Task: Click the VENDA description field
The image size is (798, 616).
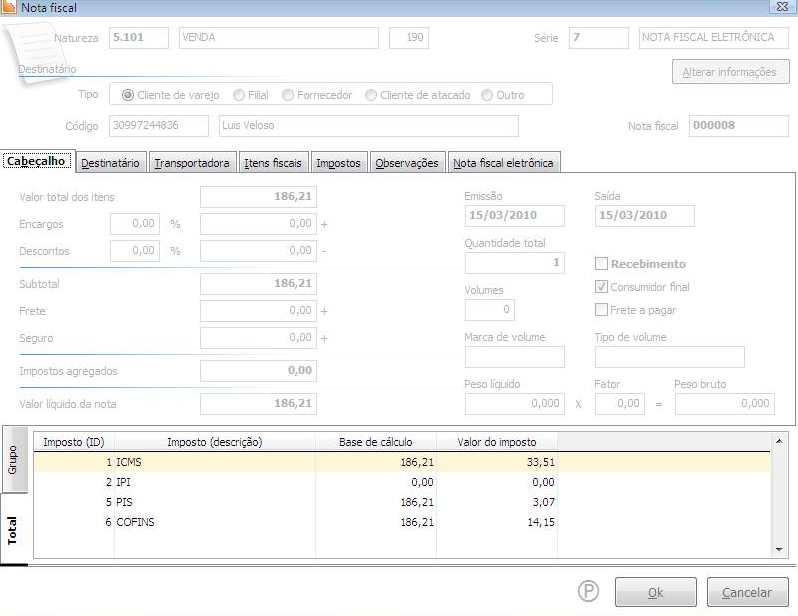Action: pyautogui.click(x=279, y=38)
